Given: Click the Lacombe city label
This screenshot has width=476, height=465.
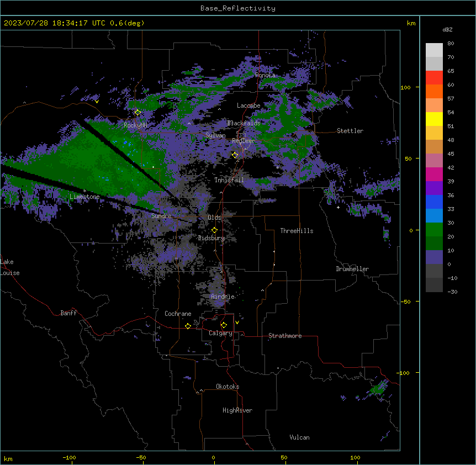Looking at the screenshot, I should [x=248, y=105].
